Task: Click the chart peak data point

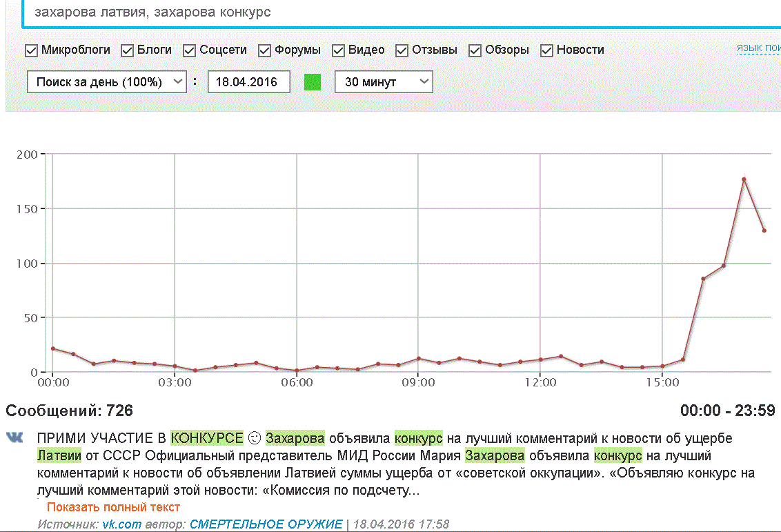Action: coord(744,179)
